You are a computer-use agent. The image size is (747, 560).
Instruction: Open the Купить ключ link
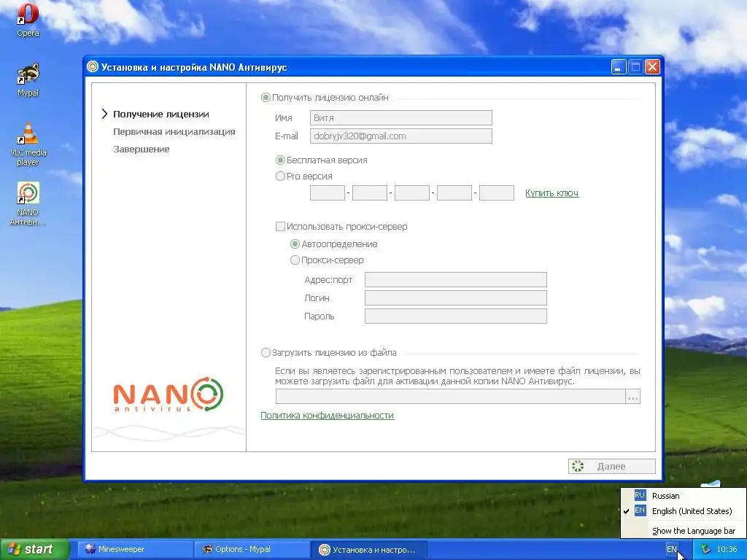coord(551,192)
